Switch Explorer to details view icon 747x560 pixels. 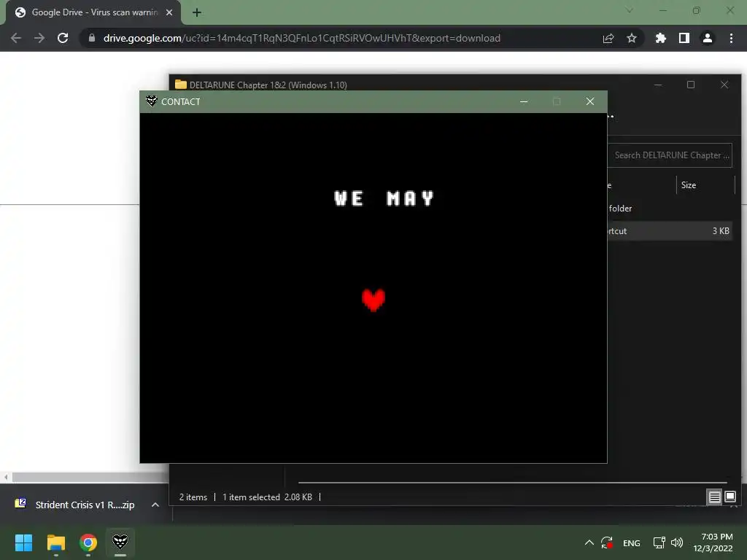tap(714, 497)
